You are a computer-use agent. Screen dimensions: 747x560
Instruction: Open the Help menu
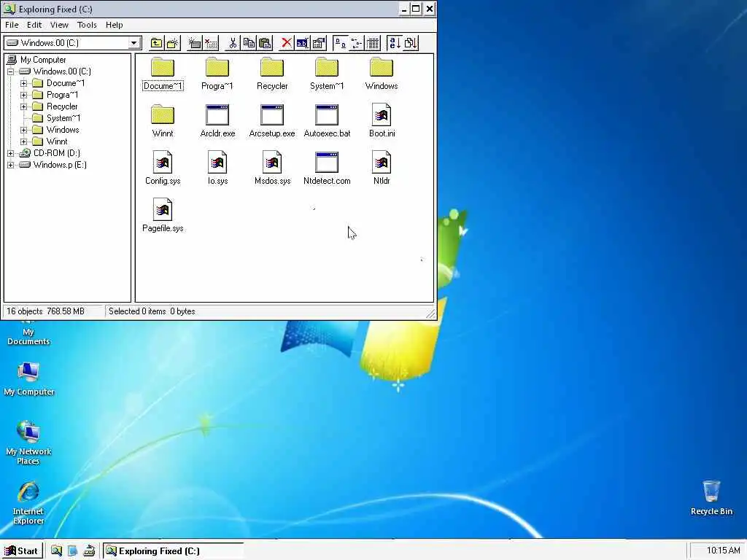click(115, 25)
